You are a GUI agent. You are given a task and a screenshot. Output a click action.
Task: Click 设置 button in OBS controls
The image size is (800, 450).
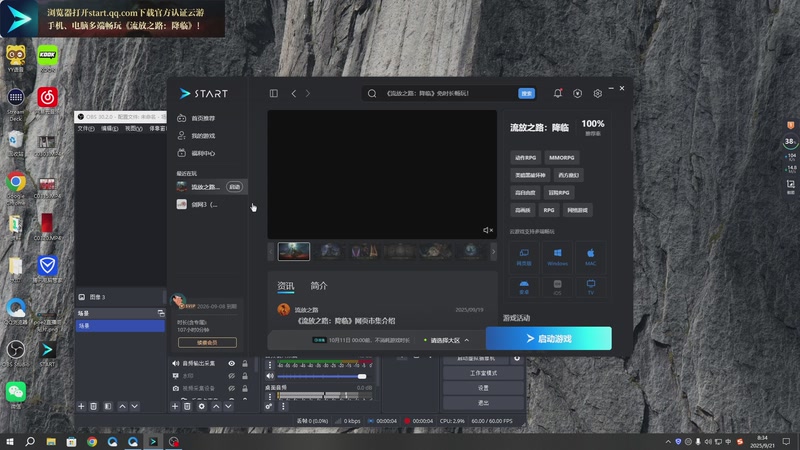pyautogui.click(x=483, y=388)
